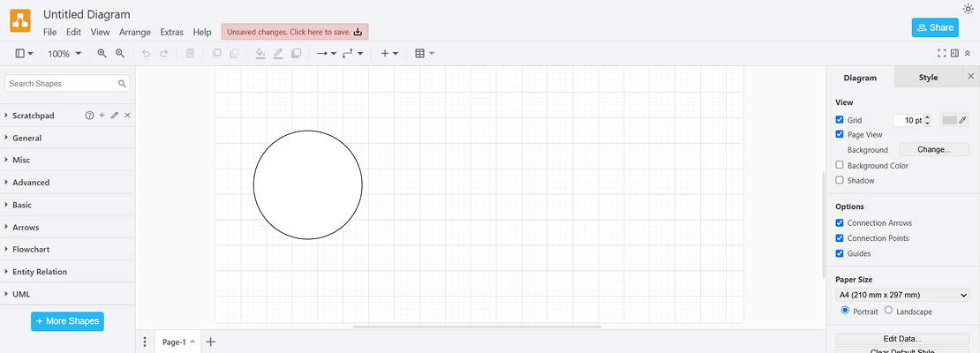Screen dimensions: 980x353
Task: Add a new page with plus icon
Action: coord(210,342)
